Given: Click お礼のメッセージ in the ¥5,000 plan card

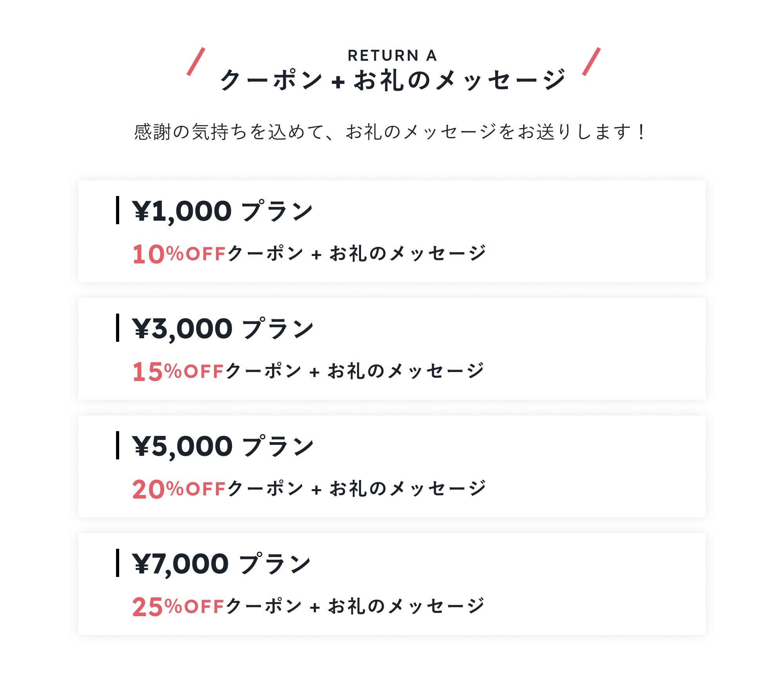Looking at the screenshot, I should tap(408, 489).
